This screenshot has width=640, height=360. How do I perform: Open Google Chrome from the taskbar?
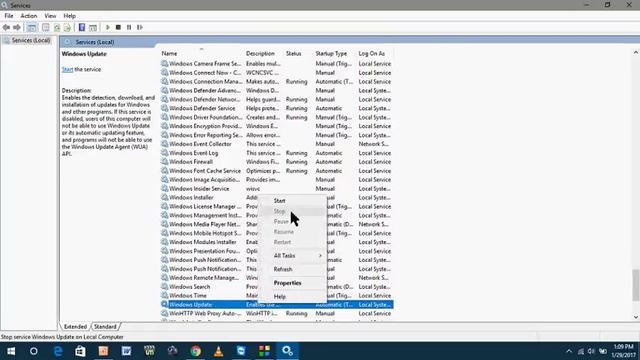pos(196,351)
